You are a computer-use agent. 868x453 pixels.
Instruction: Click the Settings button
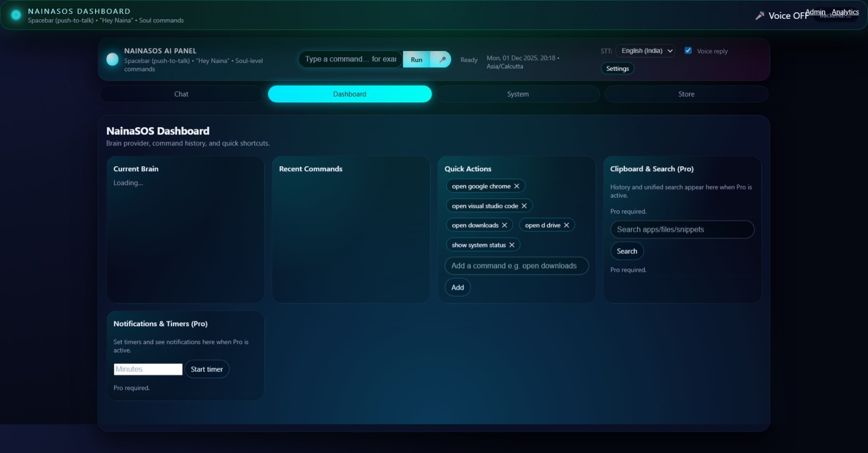coord(617,68)
